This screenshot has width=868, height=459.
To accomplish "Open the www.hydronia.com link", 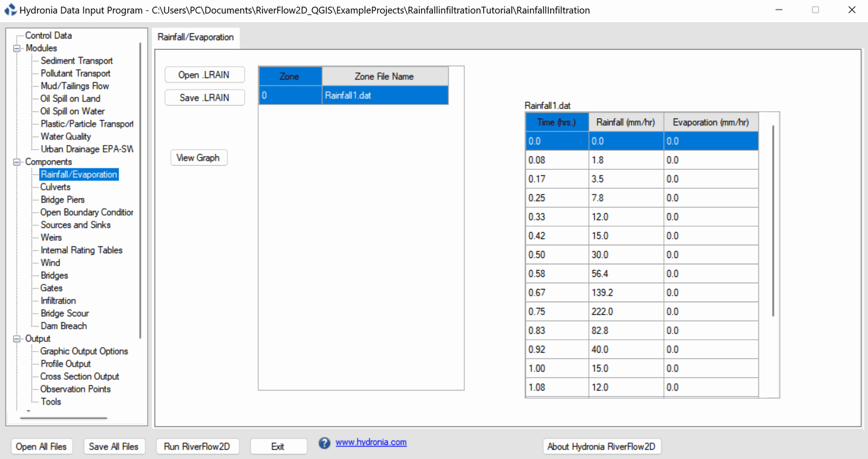I will pyautogui.click(x=371, y=442).
